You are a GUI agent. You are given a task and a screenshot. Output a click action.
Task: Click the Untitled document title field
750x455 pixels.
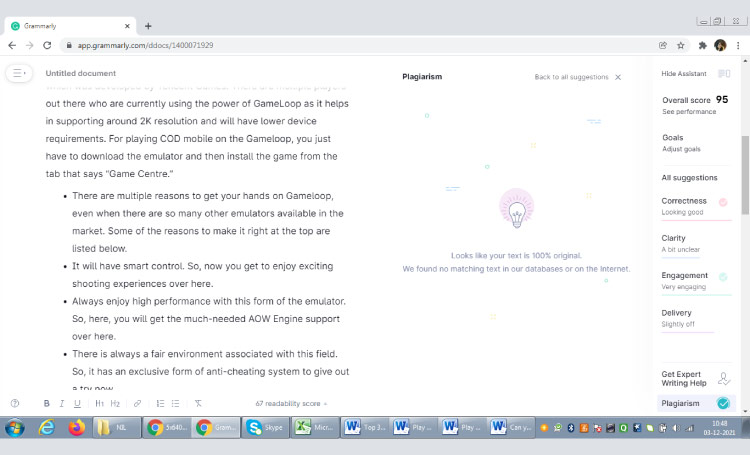pyautogui.click(x=81, y=73)
